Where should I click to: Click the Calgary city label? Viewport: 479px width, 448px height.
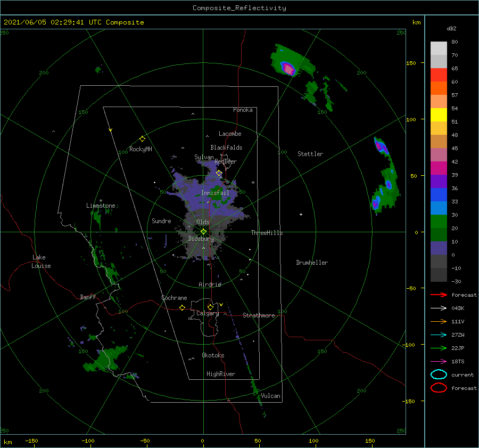[x=208, y=313]
